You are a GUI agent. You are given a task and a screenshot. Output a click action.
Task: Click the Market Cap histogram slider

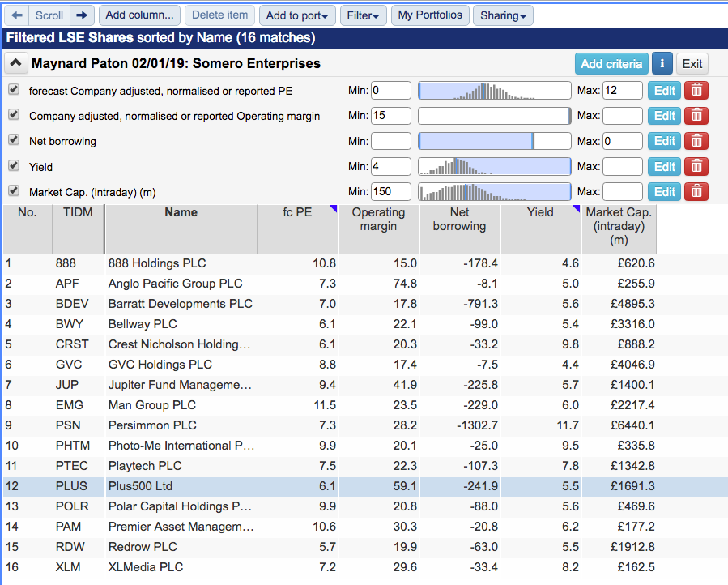point(495,191)
